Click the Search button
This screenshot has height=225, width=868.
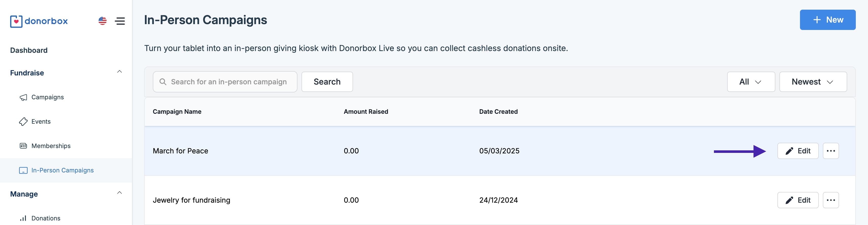tap(326, 82)
